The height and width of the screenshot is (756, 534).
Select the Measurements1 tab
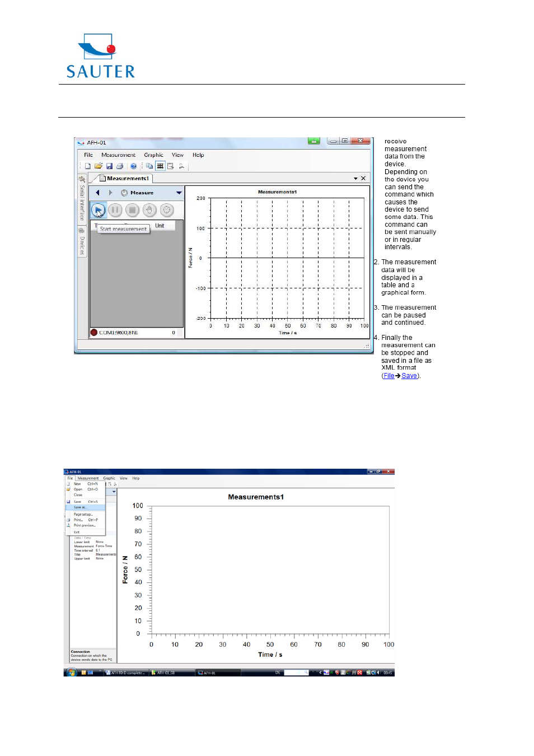[124, 179]
